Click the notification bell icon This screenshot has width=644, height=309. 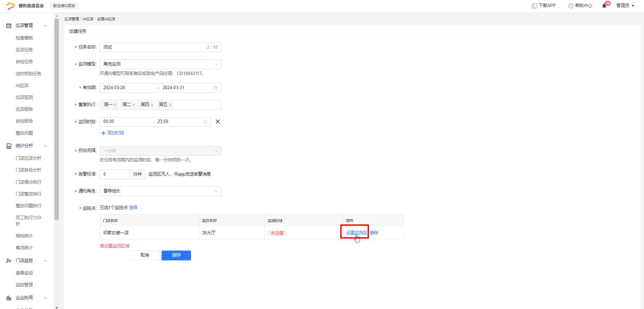tap(604, 6)
